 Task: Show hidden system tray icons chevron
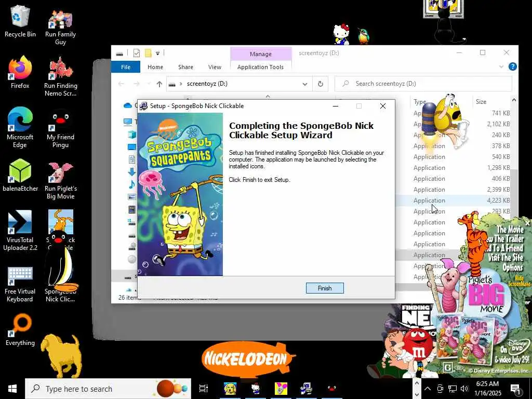(x=428, y=389)
